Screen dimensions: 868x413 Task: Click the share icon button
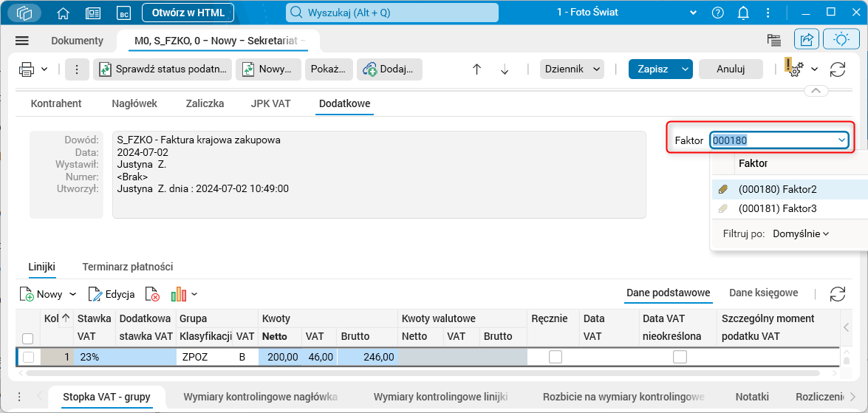807,39
